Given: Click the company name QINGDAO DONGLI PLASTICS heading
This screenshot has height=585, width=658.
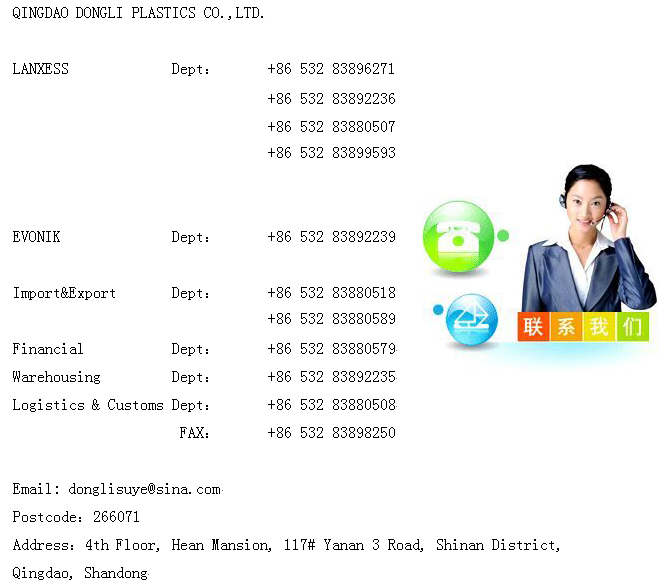Looking at the screenshot, I should (138, 13).
